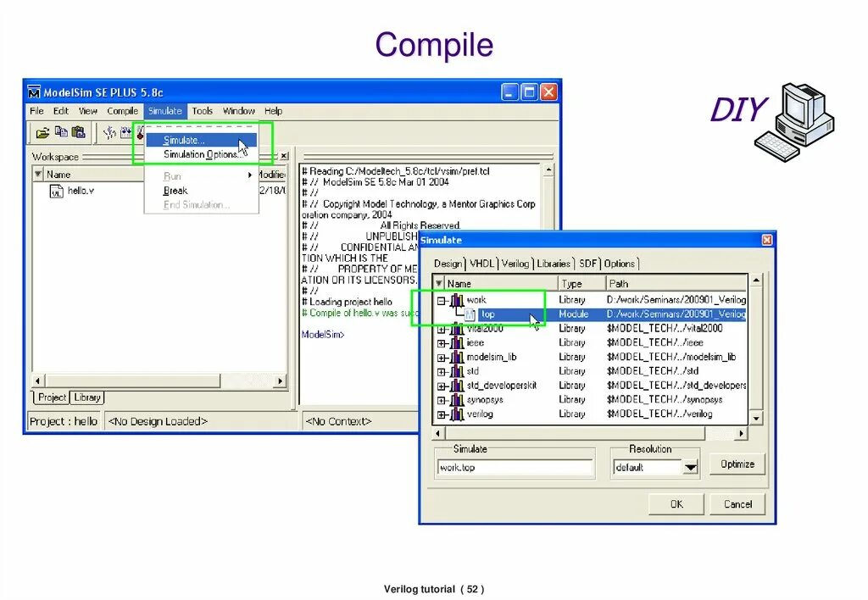Click the 'Project : hello' status bar entry
This screenshot has height=600, width=868.
(x=63, y=422)
